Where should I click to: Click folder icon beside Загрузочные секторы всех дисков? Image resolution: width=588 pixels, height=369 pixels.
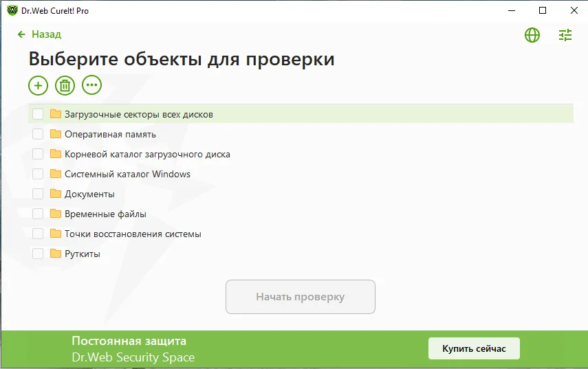[x=56, y=113]
